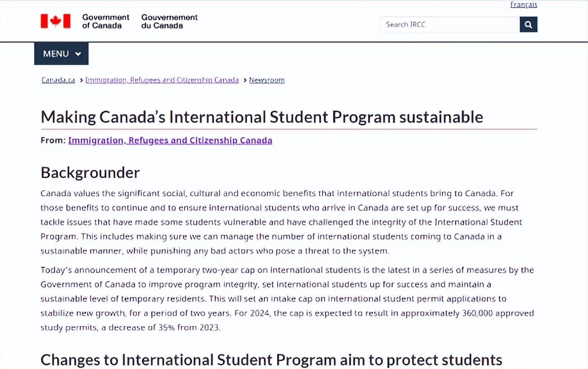Click the breadcrumb chevron before Newsroom
This screenshot has width=588, height=369.
click(245, 80)
